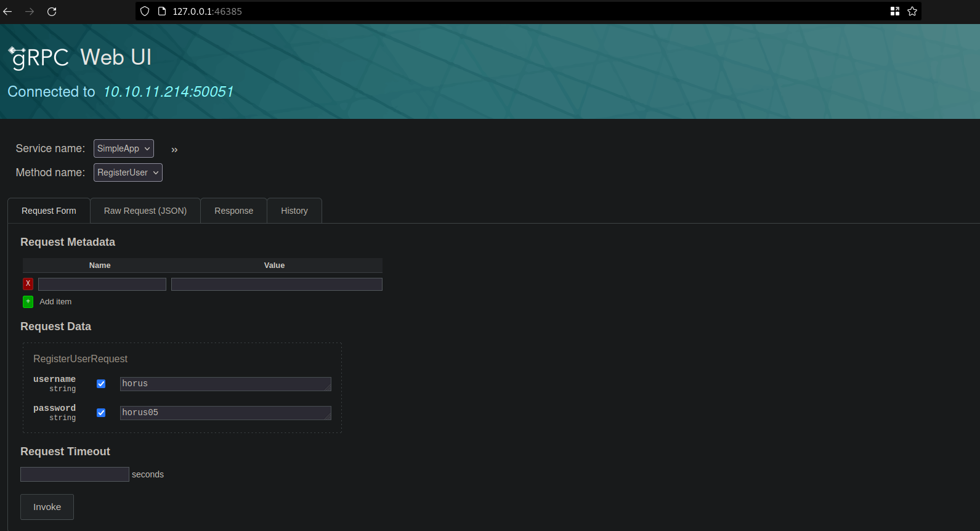Expand service details with the » arrow
This screenshot has height=531, width=980.
(174, 150)
